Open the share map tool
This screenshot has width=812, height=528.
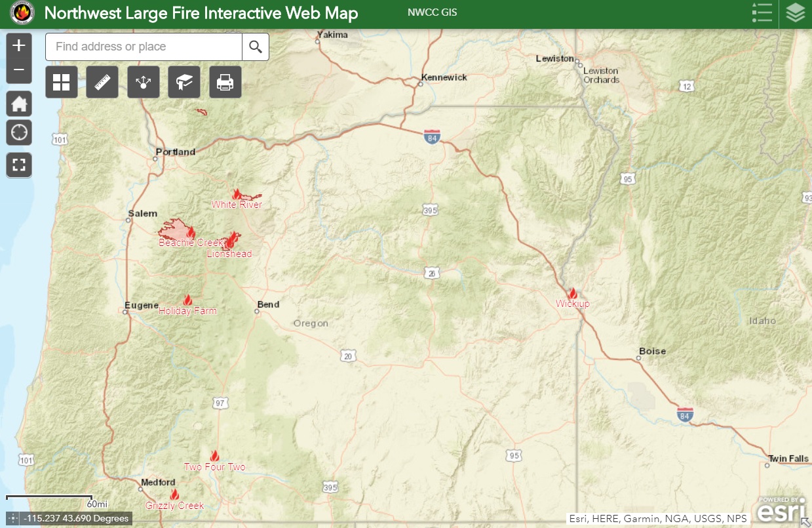pos(144,82)
